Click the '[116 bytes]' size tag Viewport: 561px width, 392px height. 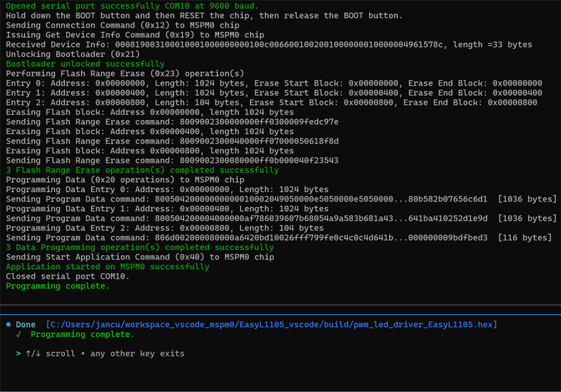pyautogui.click(x=525, y=237)
